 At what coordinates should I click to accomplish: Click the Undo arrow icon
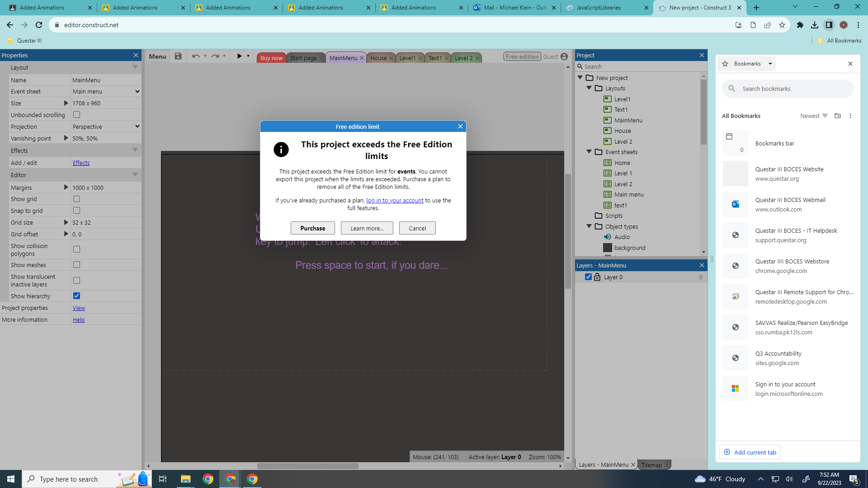point(196,56)
